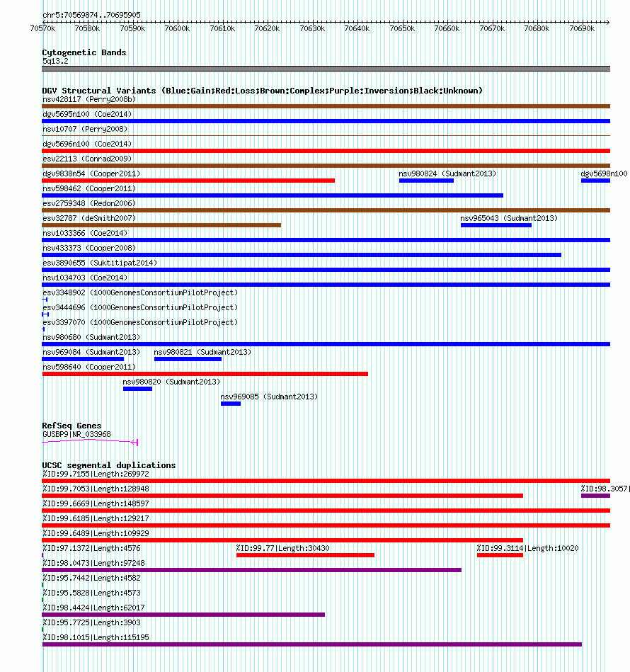
Task: Click the nsv1033366 (Coe2014) label
Action: click(x=85, y=233)
